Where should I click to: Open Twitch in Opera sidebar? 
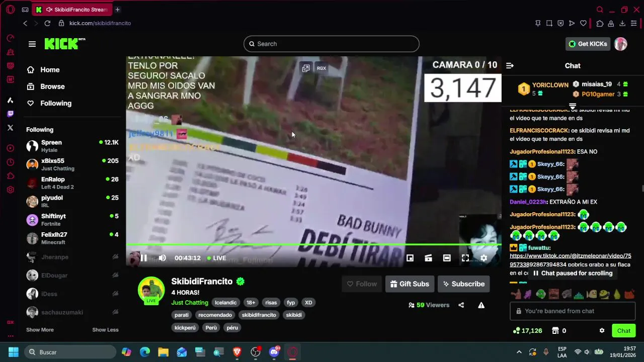point(10,114)
